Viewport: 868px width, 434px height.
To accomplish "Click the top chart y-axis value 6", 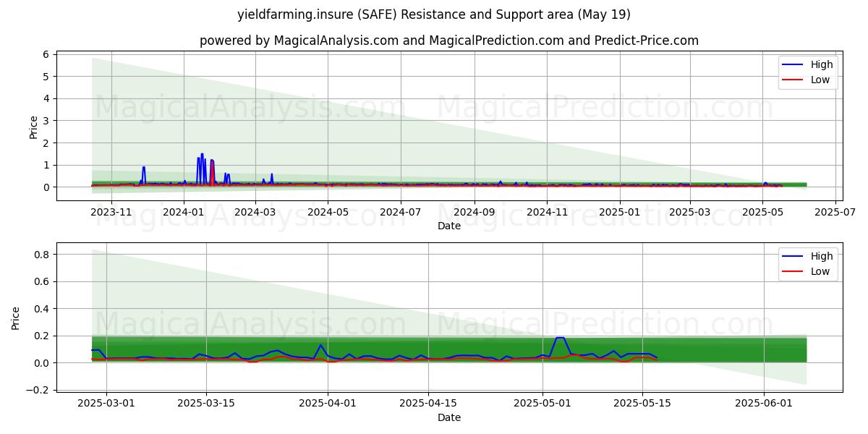I will [x=45, y=54].
